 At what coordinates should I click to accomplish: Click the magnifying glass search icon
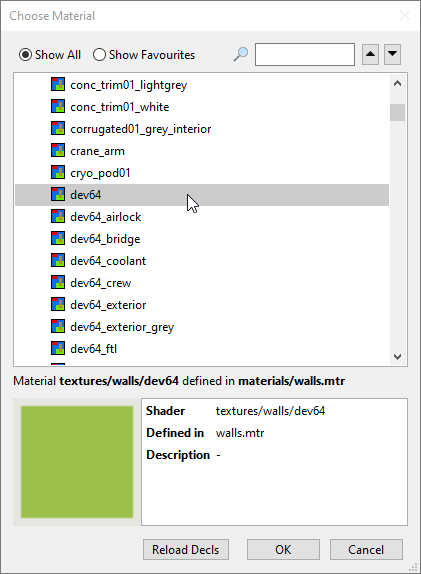tap(241, 54)
